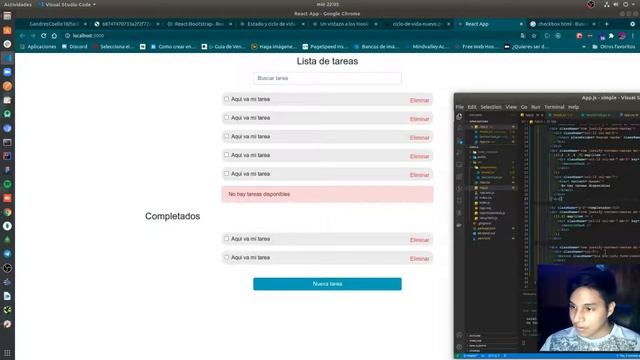This screenshot has width=640, height=360.
Task: Click Eliminar on the first task row
Action: click(419, 100)
